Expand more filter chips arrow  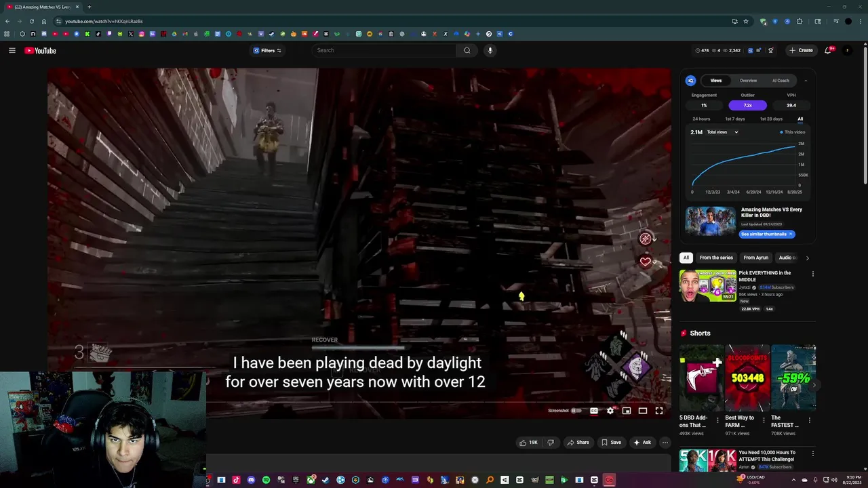807,258
